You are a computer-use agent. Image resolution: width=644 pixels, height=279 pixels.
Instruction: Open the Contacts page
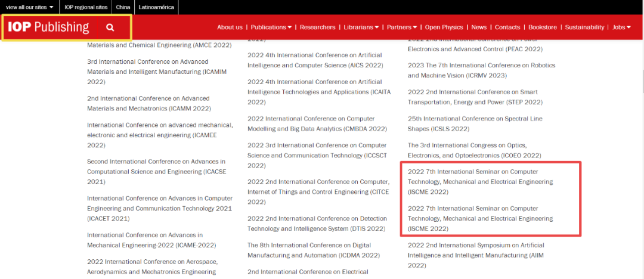pos(507,27)
